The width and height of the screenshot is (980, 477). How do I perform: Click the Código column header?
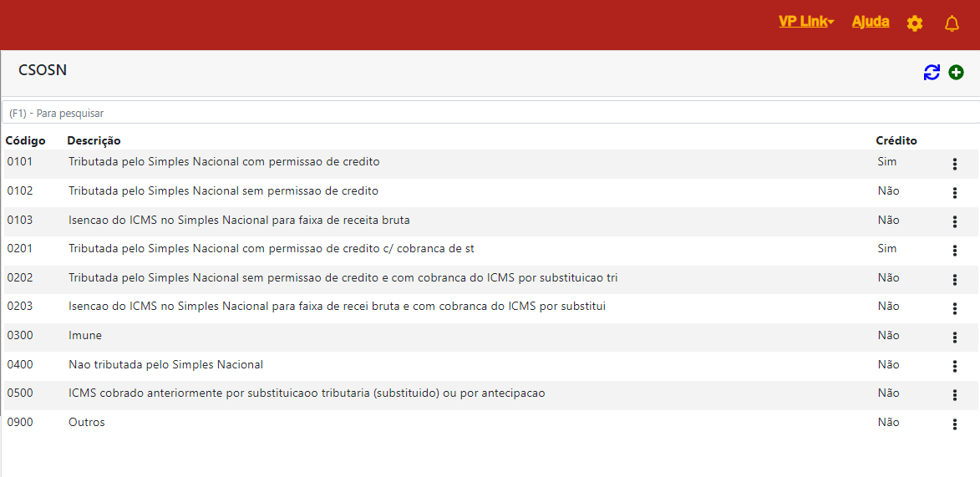point(25,140)
